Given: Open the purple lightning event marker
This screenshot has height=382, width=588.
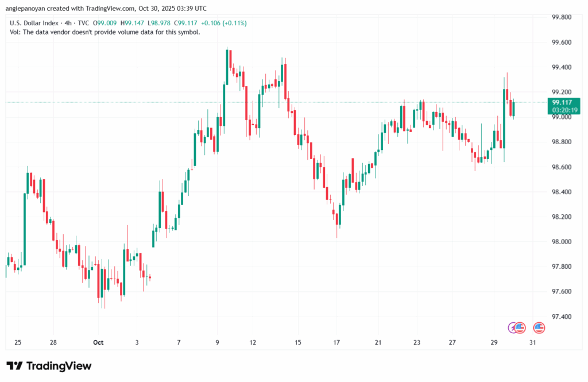Looking at the screenshot, I should point(513,328).
